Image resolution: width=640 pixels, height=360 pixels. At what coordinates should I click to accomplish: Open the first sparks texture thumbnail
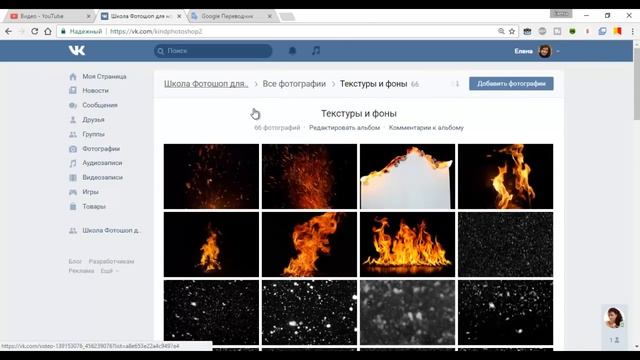[211, 176]
